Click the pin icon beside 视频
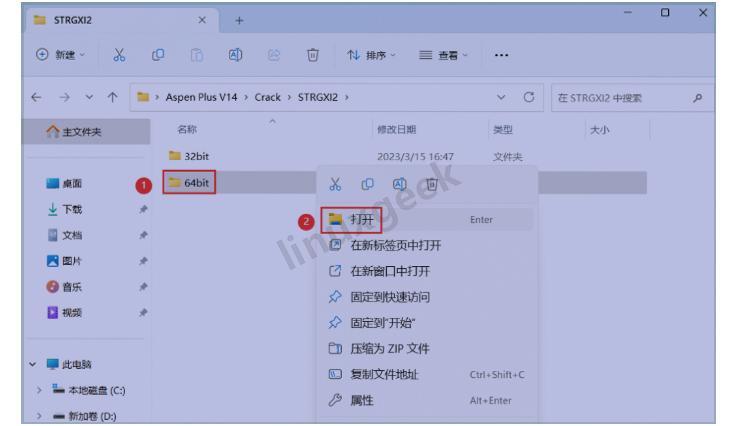This screenshot has height=426, width=737. pos(143,313)
